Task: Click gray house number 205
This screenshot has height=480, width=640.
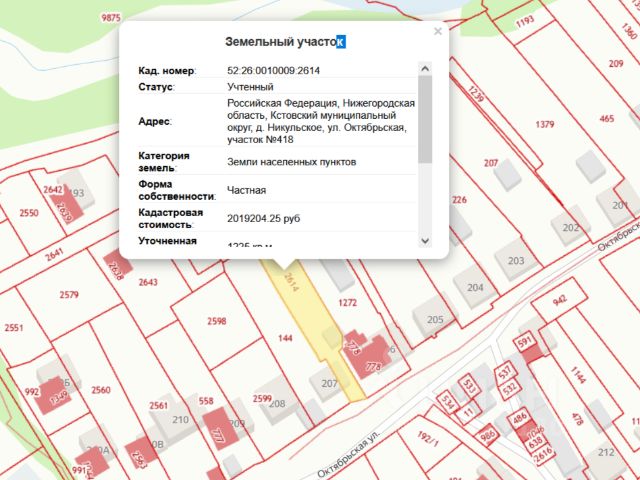Action: (435, 320)
